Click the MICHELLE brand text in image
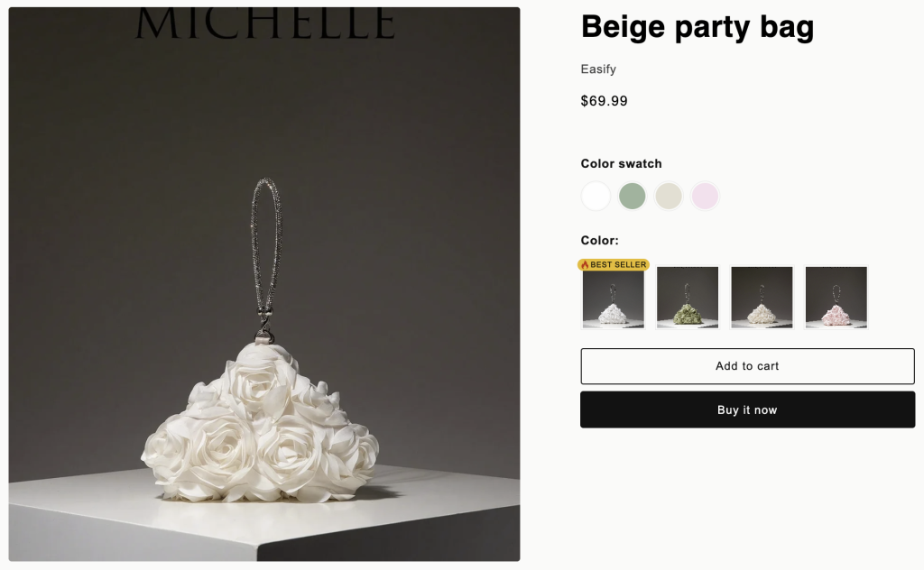Image resolution: width=924 pixels, height=570 pixels. pos(264,23)
